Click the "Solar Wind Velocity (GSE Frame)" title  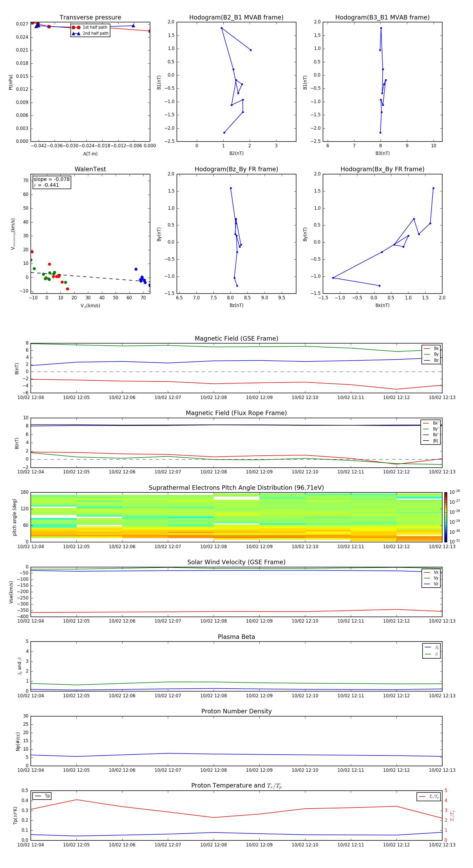pos(236,562)
